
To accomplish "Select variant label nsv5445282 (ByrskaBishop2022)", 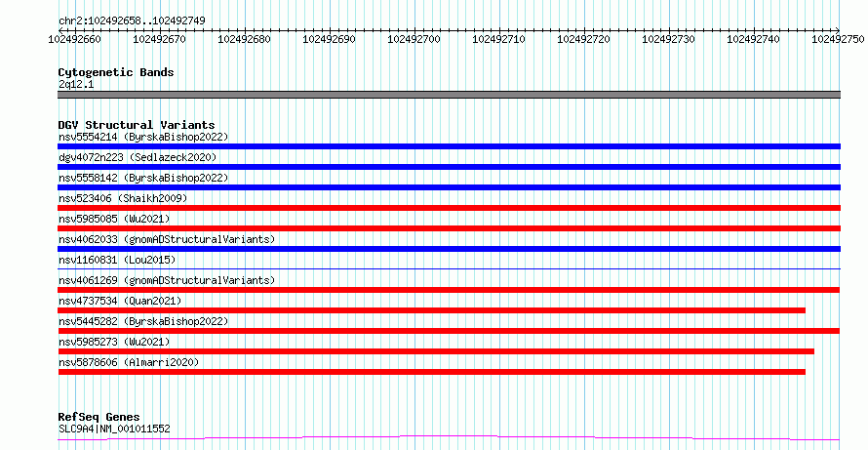I will click(142, 321).
